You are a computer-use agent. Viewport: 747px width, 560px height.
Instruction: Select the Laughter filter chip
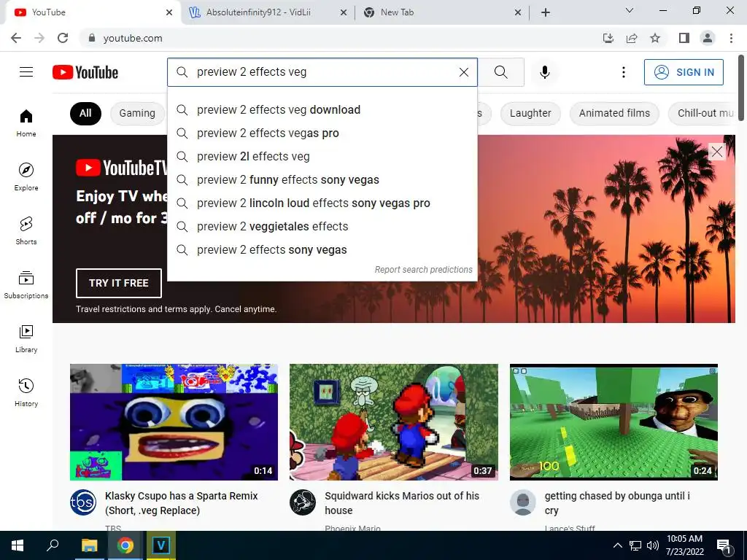530,113
